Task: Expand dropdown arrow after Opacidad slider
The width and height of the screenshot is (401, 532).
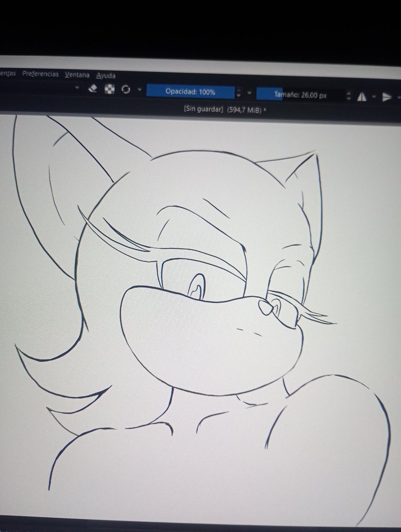Action: pos(249,93)
